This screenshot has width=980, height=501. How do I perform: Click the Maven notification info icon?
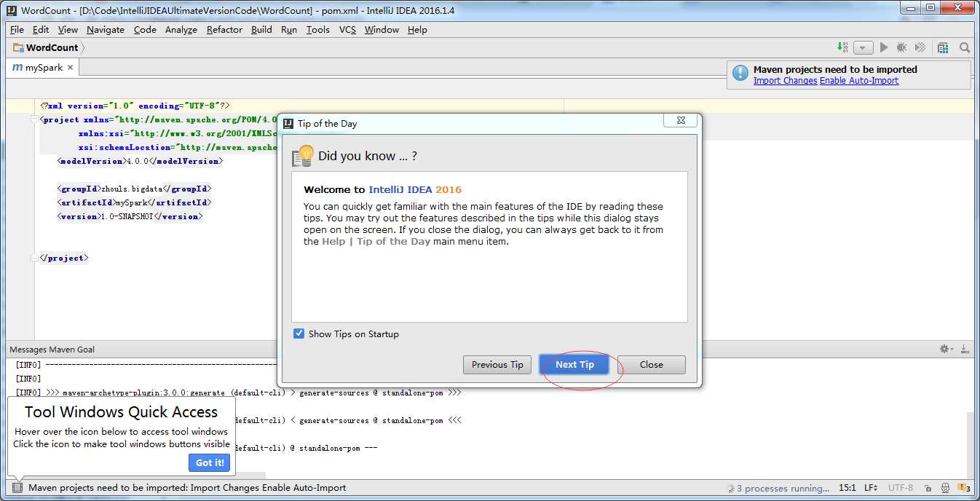click(x=740, y=73)
